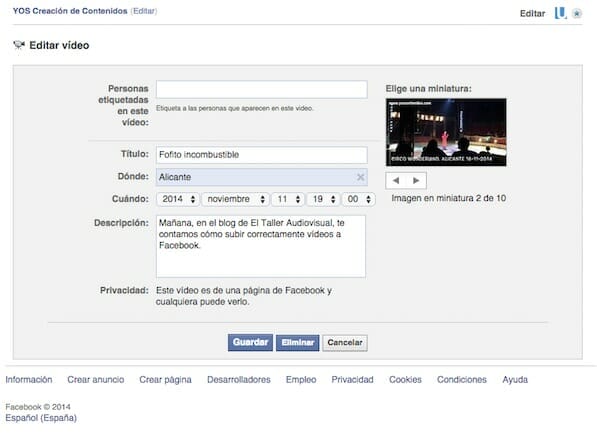
Task: Open the Información footer link
Action: click(29, 380)
